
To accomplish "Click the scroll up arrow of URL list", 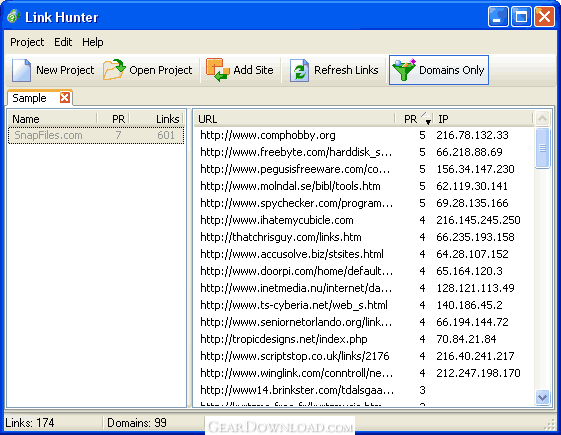I will click(x=542, y=119).
